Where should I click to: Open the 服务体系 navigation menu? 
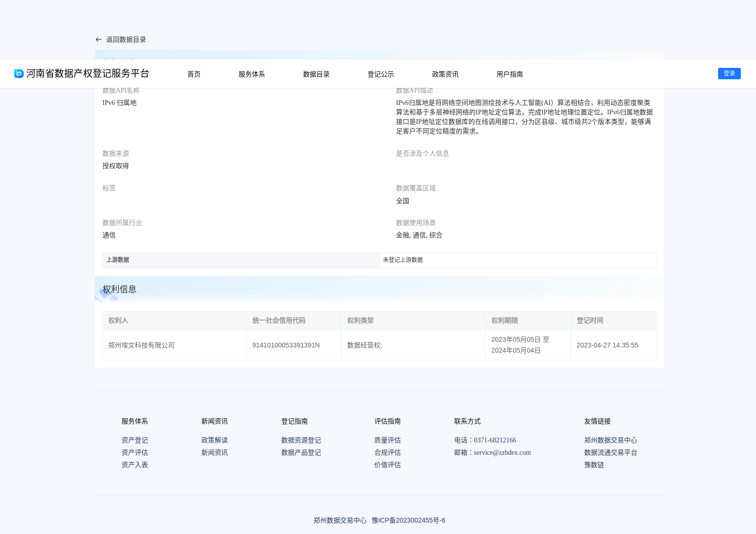(x=252, y=74)
